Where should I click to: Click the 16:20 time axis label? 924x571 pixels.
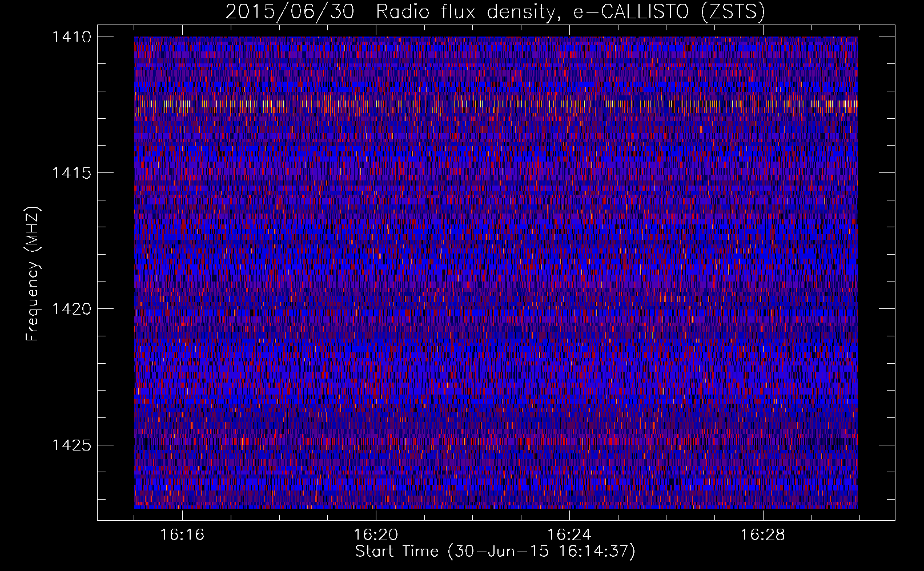(x=376, y=535)
